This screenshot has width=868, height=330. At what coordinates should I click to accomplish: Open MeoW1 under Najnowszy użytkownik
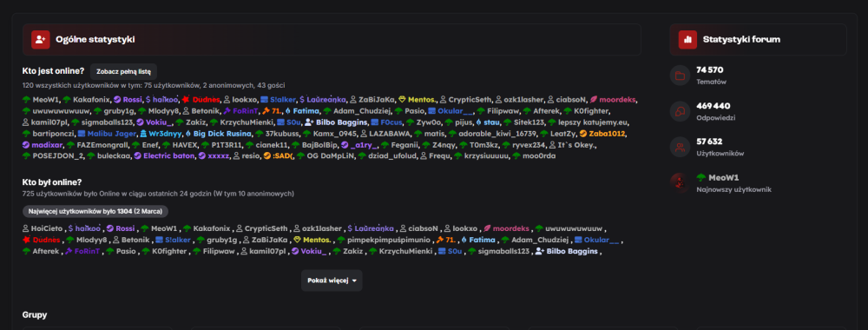(x=723, y=178)
